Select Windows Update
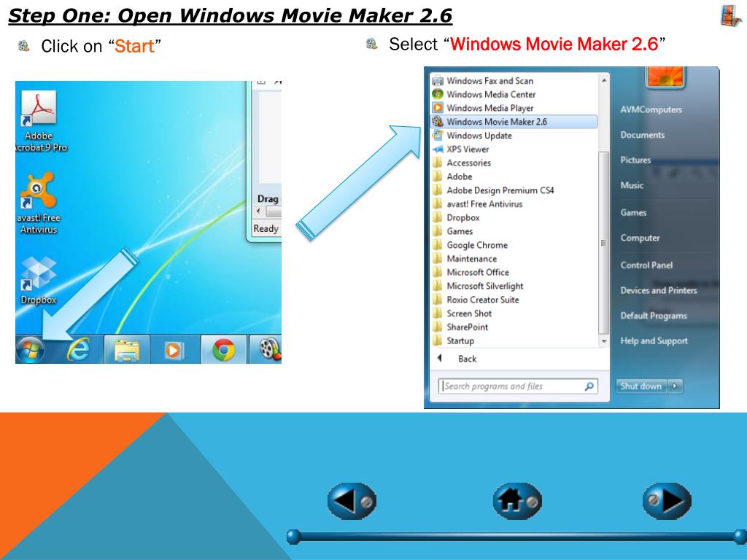The image size is (747, 560). coord(514,136)
